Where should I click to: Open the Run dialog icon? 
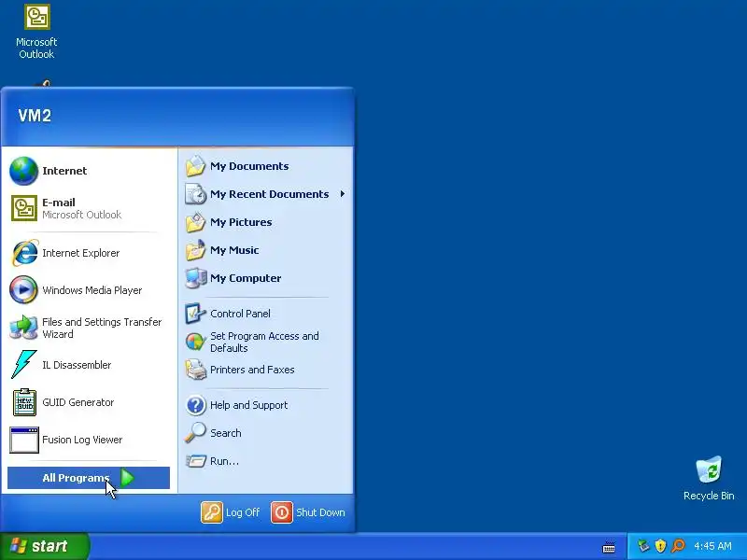195,461
